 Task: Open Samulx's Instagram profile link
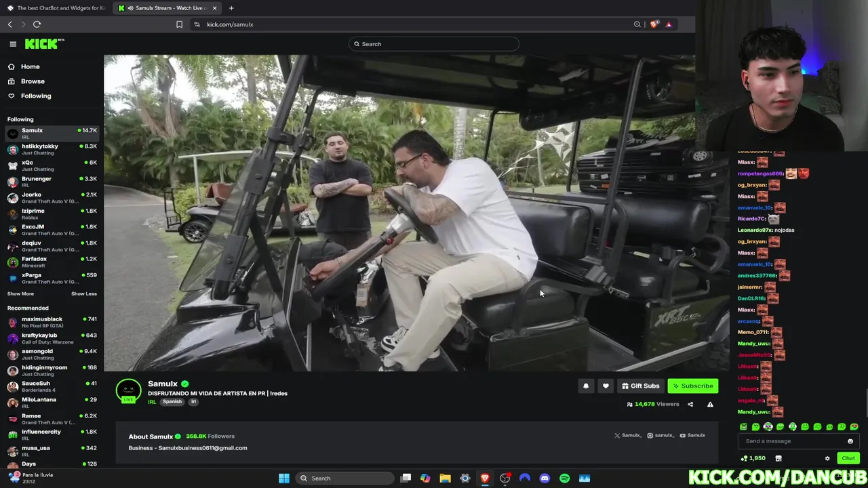click(660, 436)
